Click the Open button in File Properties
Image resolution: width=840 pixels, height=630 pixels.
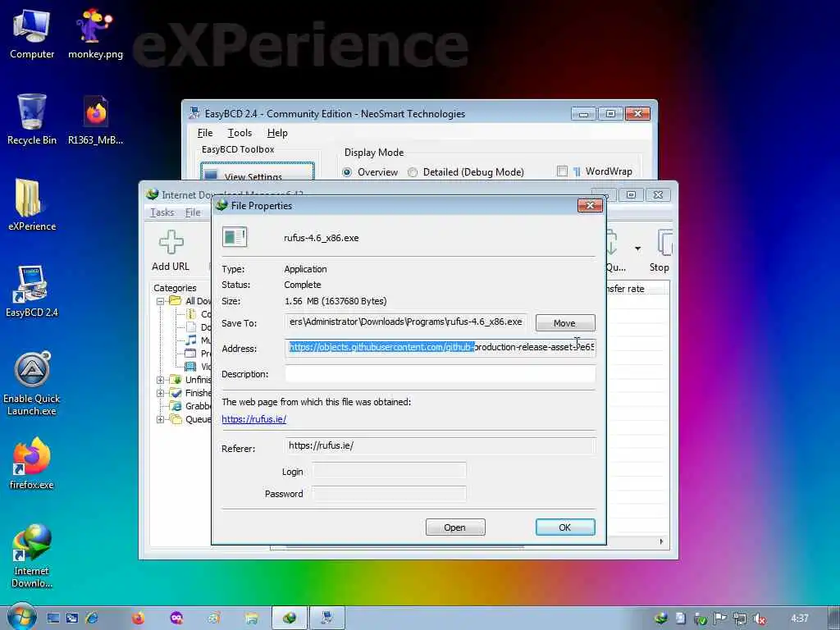455,527
